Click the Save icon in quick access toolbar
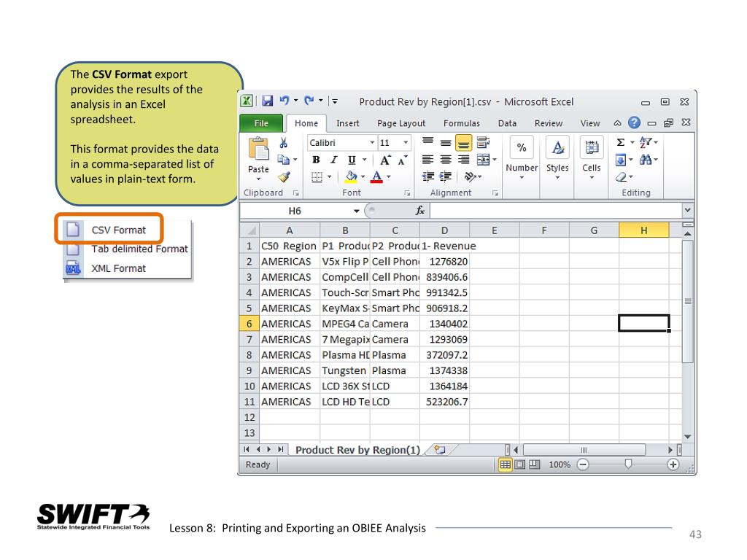 (x=267, y=101)
